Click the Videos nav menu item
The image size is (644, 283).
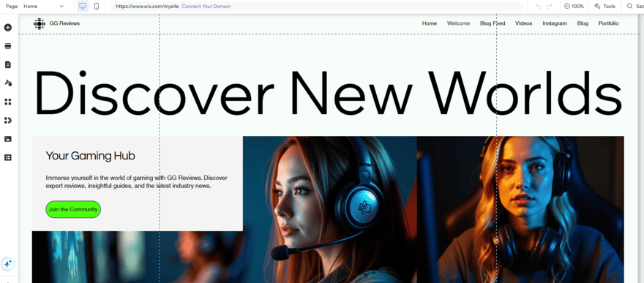click(x=524, y=23)
